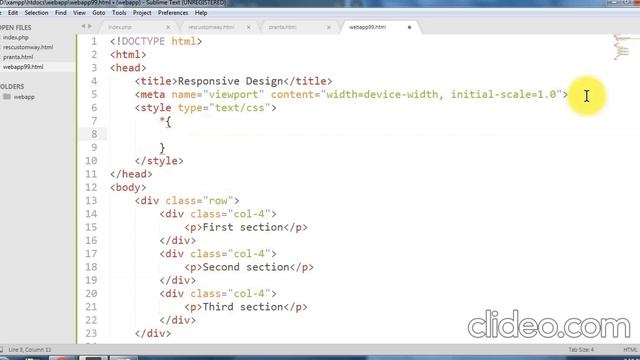The image size is (640, 360).
Task: Open the Preferences menu
Action: (x=173, y=13)
